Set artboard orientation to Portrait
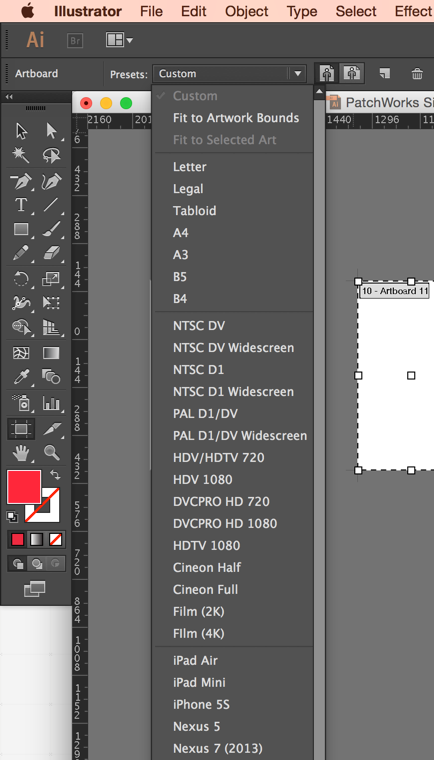 point(327,73)
